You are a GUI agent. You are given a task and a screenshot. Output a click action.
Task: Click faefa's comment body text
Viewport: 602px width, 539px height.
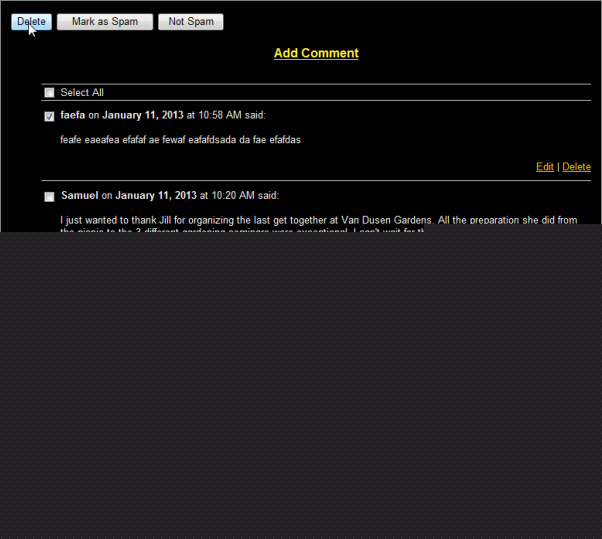180,140
